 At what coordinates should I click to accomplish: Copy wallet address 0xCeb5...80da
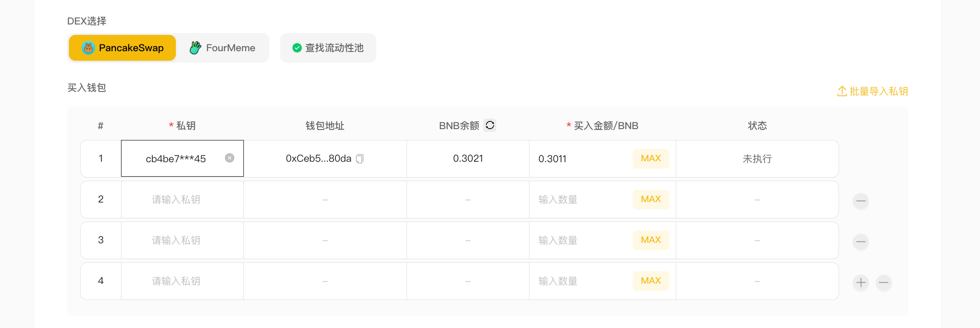coord(360,159)
